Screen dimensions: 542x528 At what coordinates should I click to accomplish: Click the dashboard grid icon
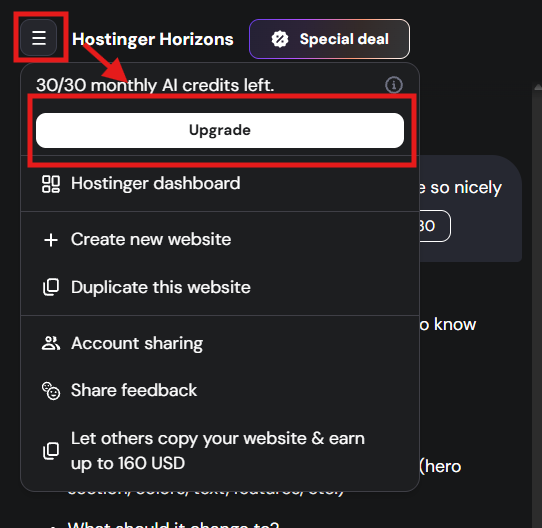click(x=51, y=184)
